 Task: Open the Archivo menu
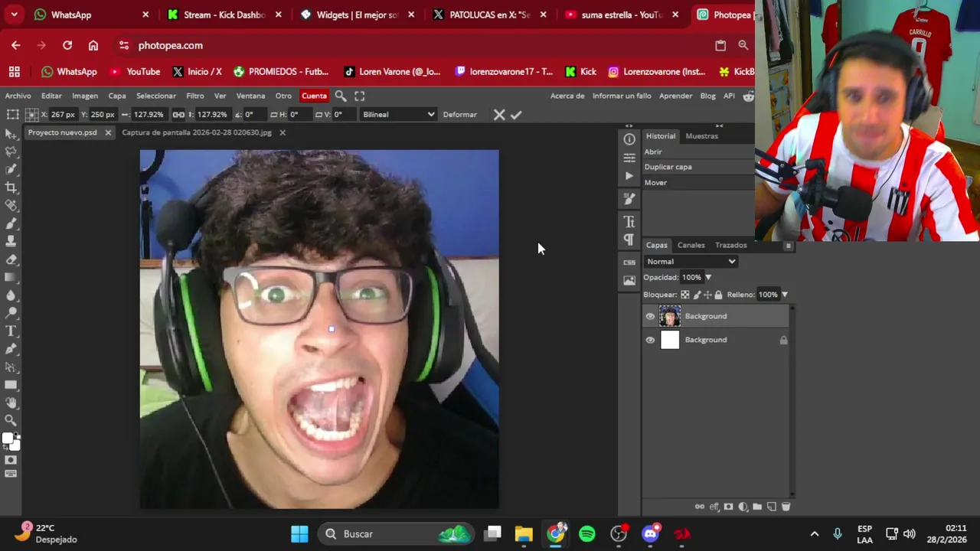tap(18, 96)
